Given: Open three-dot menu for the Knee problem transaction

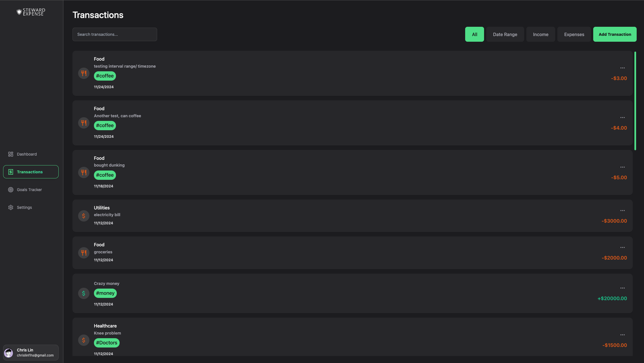Looking at the screenshot, I should pos(623,335).
